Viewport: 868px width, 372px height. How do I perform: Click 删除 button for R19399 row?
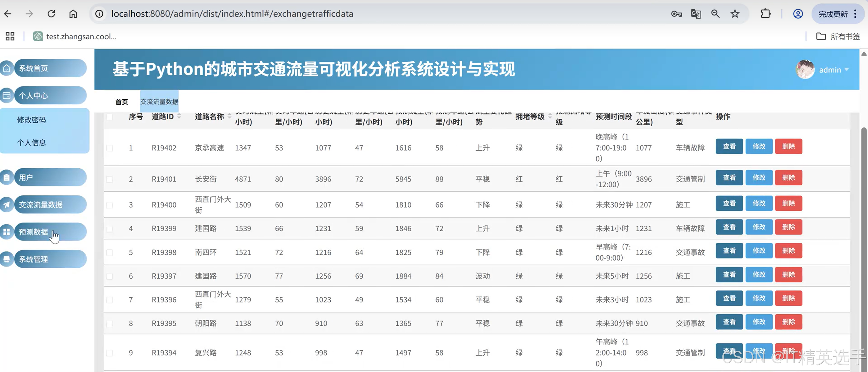(x=788, y=227)
